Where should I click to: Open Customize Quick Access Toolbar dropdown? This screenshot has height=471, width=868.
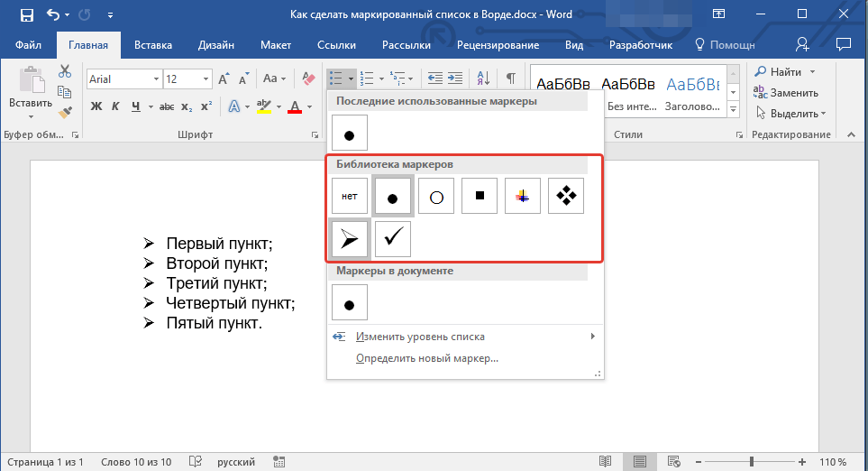110,15
